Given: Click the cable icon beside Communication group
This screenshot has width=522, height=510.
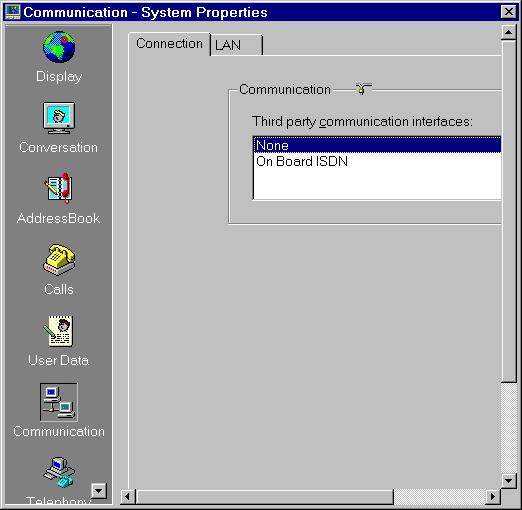Looking at the screenshot, I should tap(363, 89).
